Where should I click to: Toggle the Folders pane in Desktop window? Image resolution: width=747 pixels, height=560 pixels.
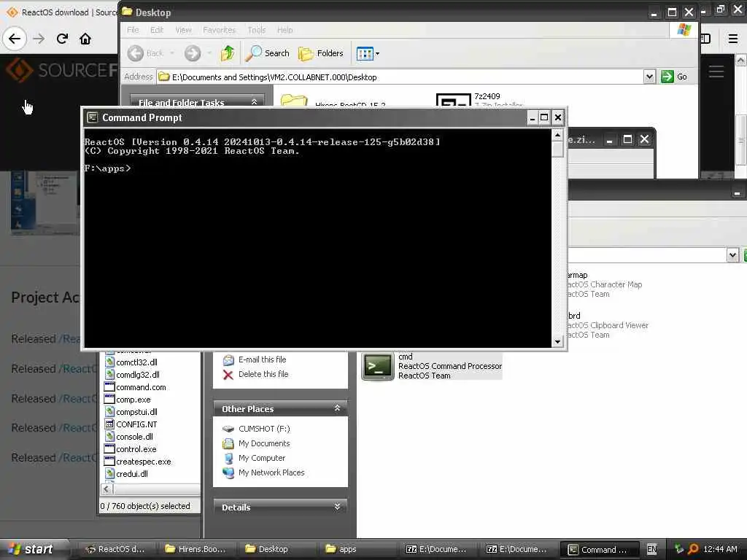point(321,53)
